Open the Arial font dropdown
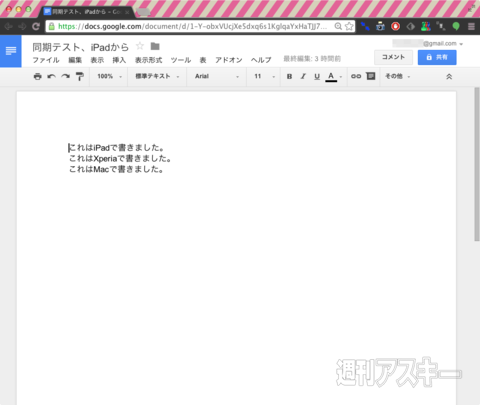Image resolution: width=480 pixels, height=405 pixels. pyautogui.click(x=217, y=76)
